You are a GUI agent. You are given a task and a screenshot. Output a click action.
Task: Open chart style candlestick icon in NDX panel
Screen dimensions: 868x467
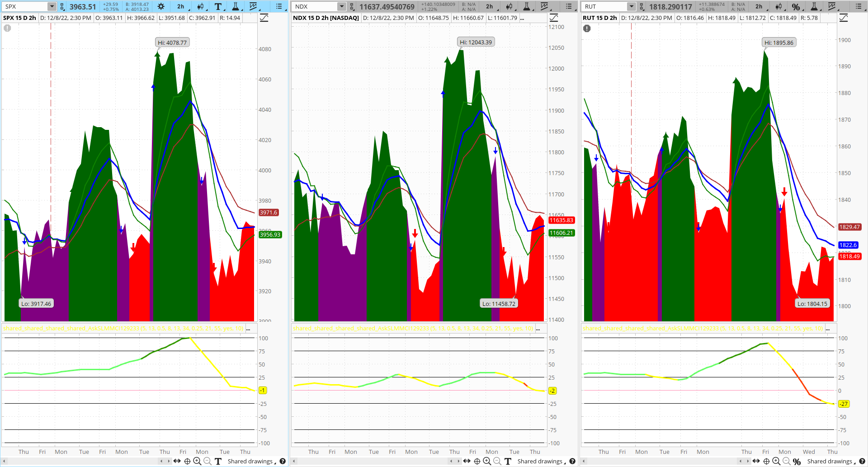coord(509,6)
